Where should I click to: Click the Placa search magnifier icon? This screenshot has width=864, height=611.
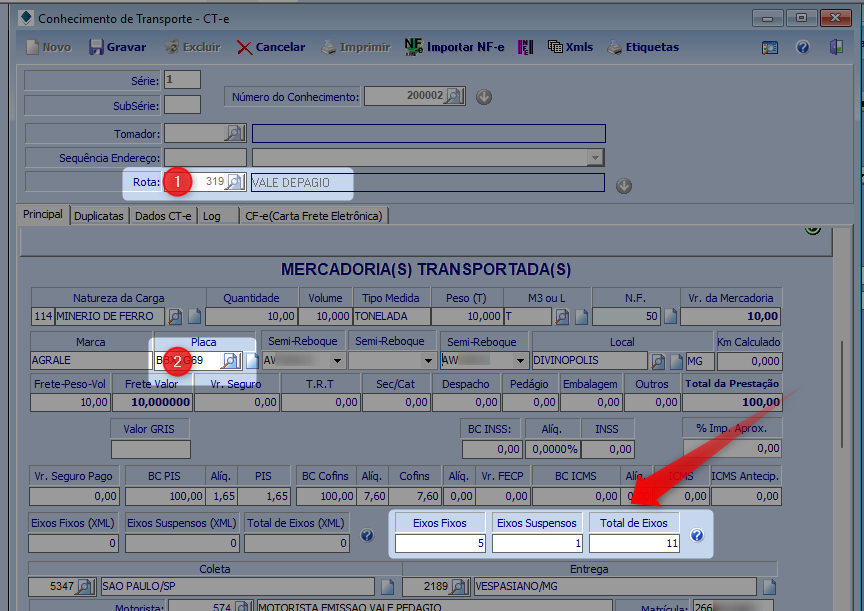point(230,361)
